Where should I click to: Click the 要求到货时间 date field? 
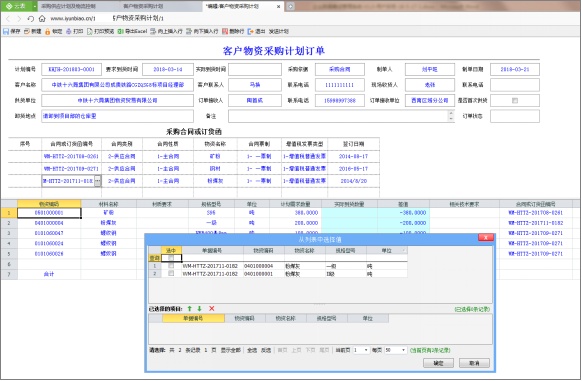pyautogui.click(x=168, y=69)
